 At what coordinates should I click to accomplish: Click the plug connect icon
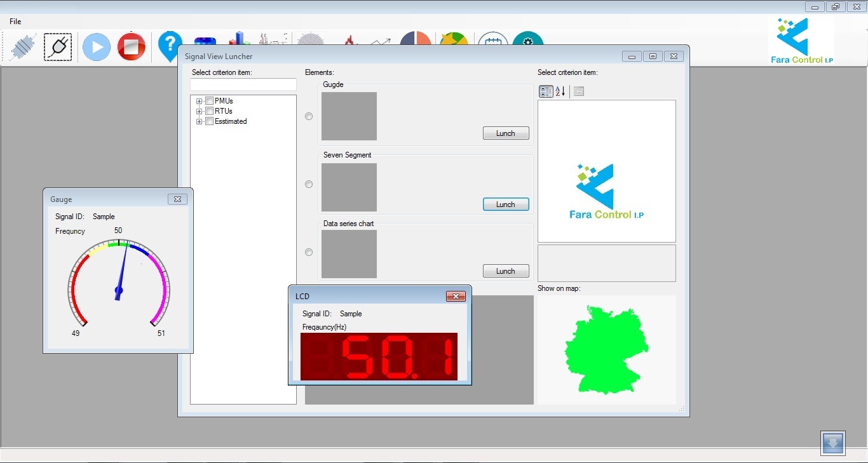(58, 47)
